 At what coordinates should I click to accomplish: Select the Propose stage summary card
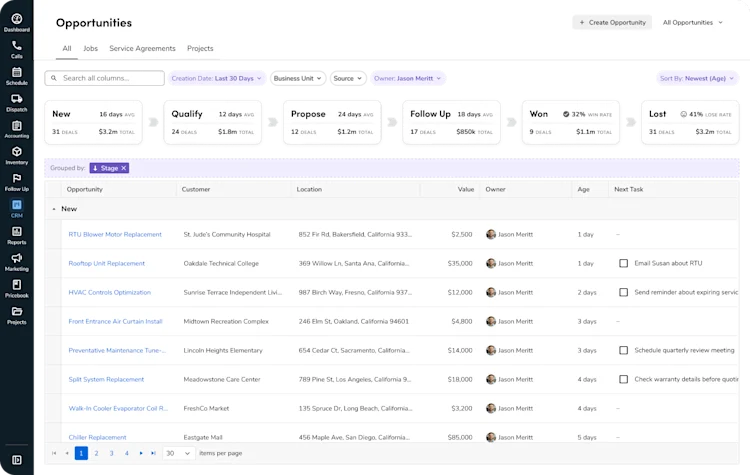coord(332,122)
